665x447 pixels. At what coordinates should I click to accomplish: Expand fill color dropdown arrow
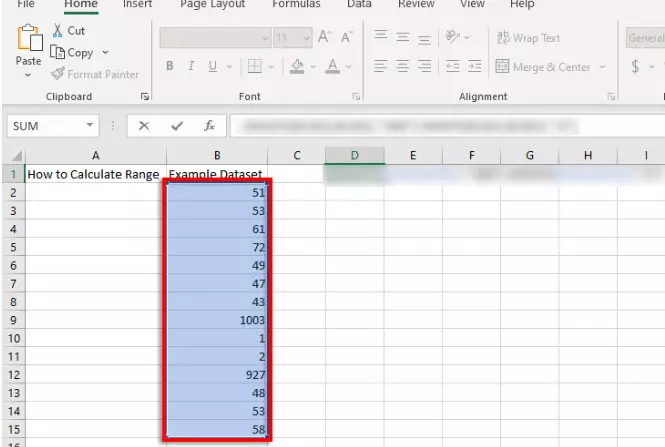click(x=313, y=67)
